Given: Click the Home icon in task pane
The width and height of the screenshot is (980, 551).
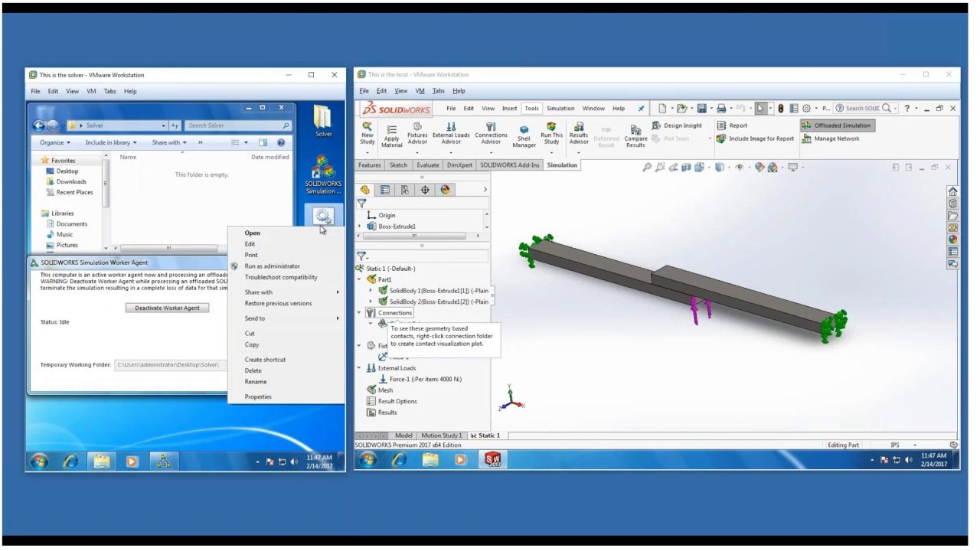Looking at the screenshot, I should tap(952, 191).
